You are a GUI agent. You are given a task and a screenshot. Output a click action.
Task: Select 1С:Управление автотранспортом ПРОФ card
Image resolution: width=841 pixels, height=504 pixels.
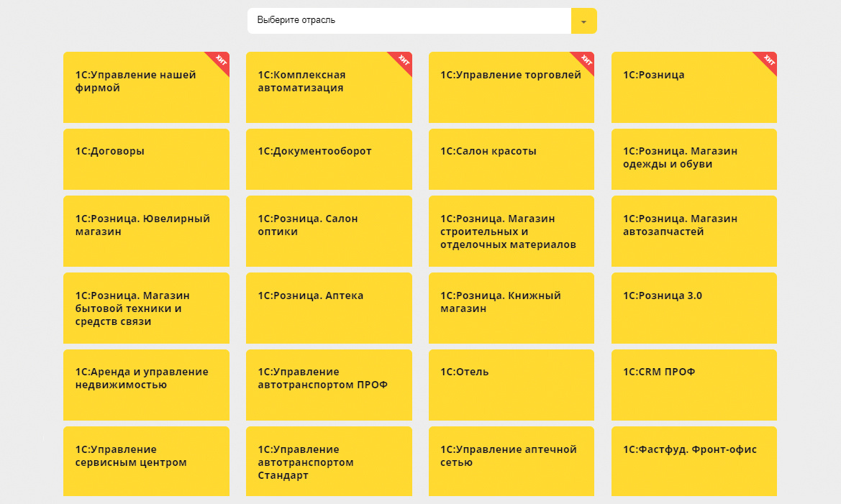[329, 385]
